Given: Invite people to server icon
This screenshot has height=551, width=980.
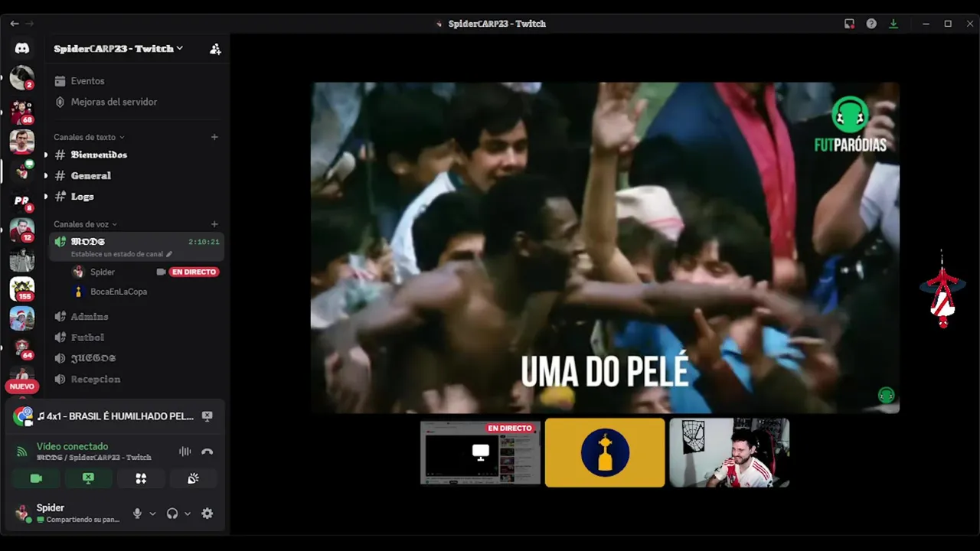Looking at the screenshot, I should point(215,49).
